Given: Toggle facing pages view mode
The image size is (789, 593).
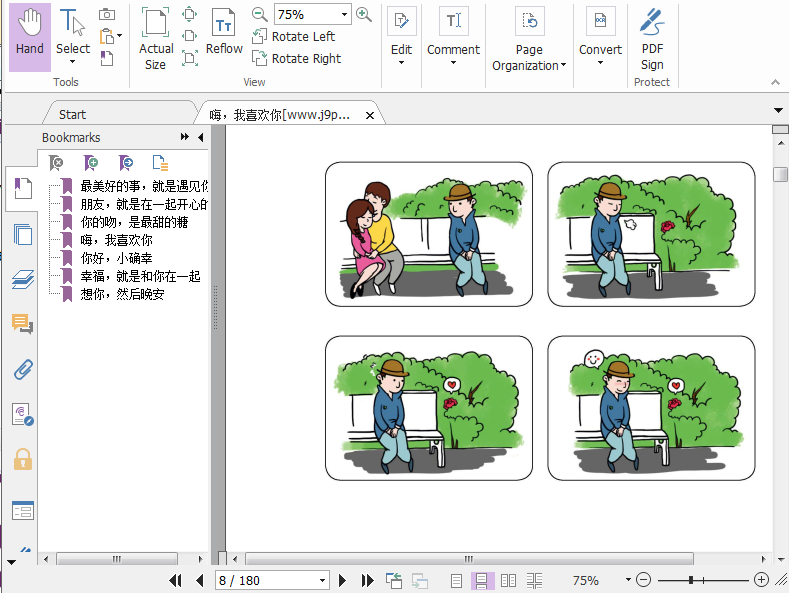Looking at the screenshot, I should pos(508,580).
